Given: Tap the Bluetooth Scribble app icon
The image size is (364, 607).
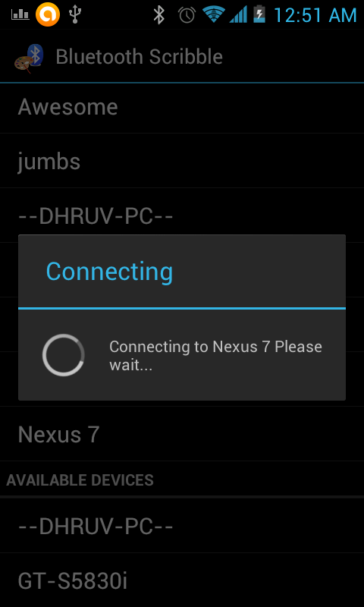Looking at the screenshot, I should coord(29,57).
